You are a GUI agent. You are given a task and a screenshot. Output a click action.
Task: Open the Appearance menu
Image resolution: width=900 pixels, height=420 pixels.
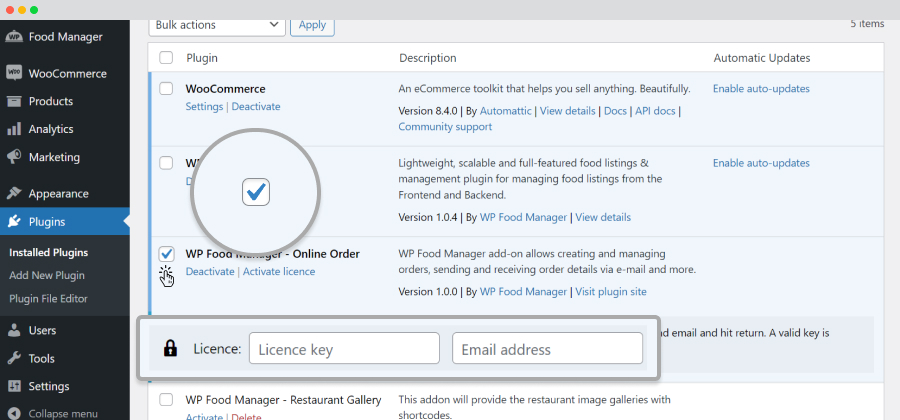point(65,193)
